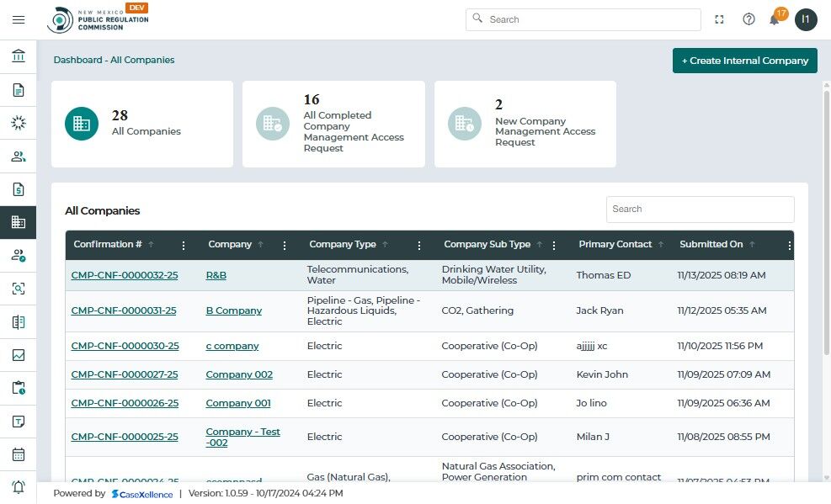This screenshot has height=504, width=831.
Task: Click the notifications bell in header
Action: click(774, 19)
